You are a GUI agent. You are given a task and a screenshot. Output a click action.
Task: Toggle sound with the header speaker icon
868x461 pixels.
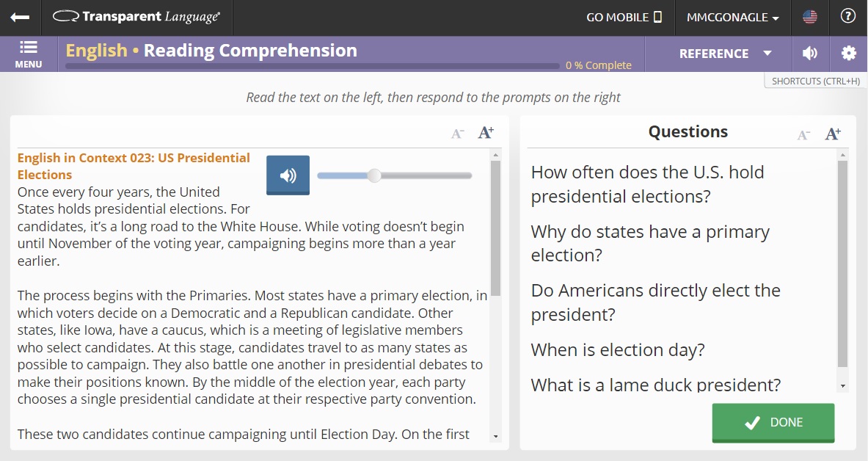[810, 53]
